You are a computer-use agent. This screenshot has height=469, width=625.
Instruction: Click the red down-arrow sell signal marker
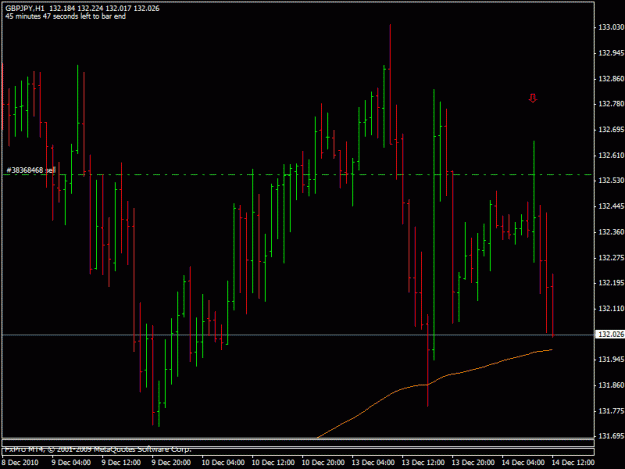(x=533, y=98)
